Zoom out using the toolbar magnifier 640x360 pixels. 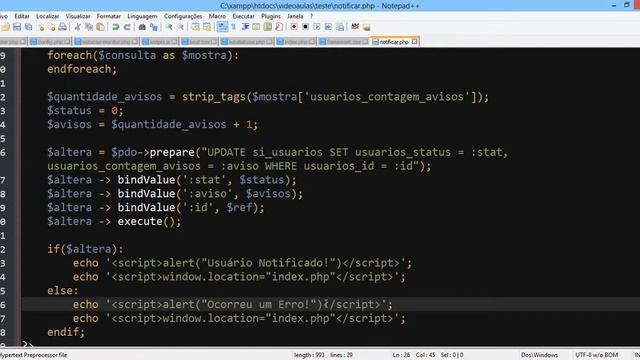pos(180,27)
